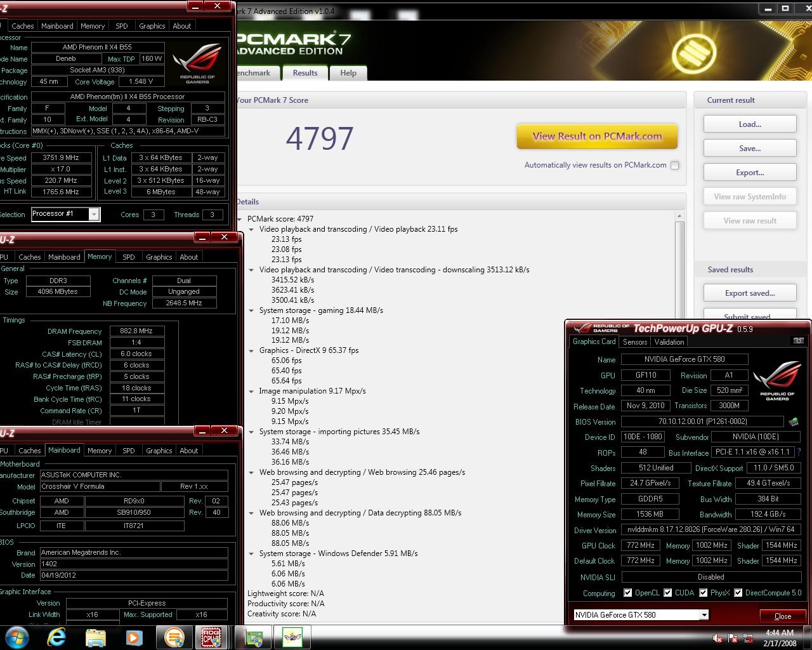The height and width of the screenshot is (650, 812).
Task: Click the muted volume tray icon
Action: tap(717, 638)
